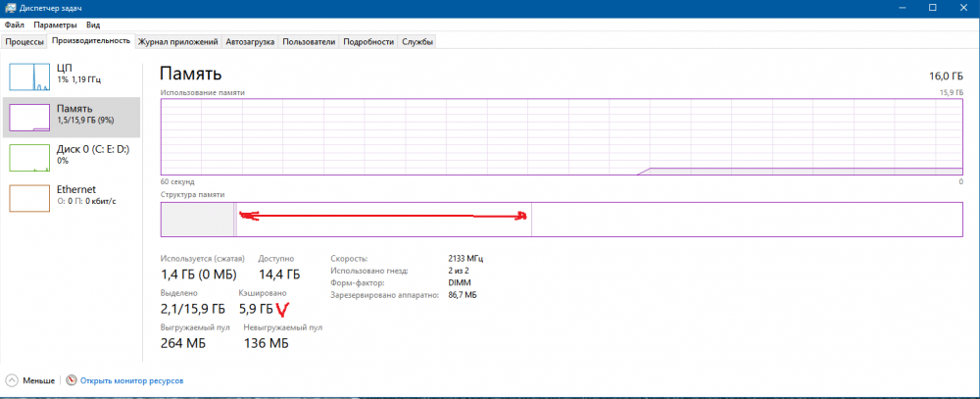Viewport: 980px width, 399px height.
Task: Switch to the Процессы tab
Action: 24,42
